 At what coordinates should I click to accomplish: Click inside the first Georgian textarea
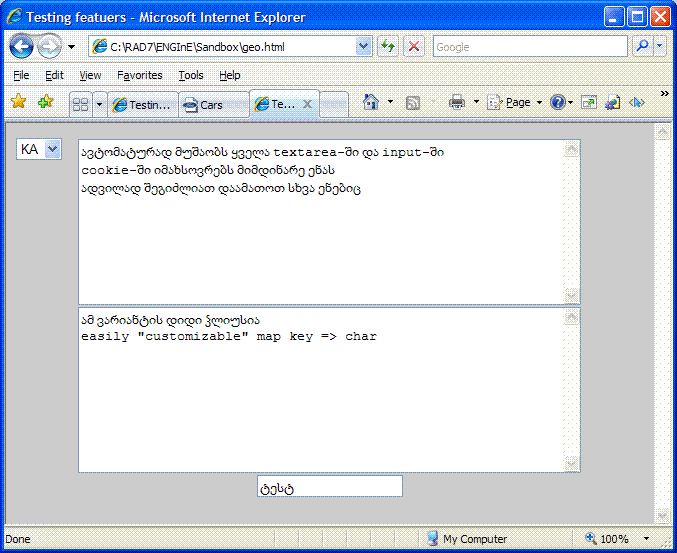click(x=321, y=222)
